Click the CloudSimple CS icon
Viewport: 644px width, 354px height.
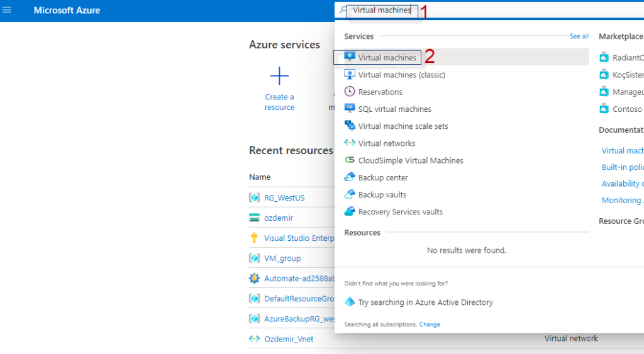click(350, 160)
